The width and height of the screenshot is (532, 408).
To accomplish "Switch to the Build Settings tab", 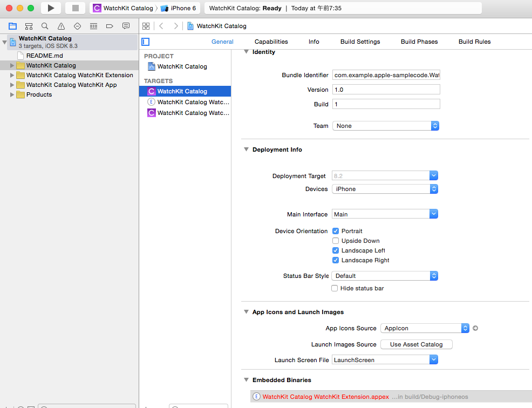I will [x=360, y=42].
